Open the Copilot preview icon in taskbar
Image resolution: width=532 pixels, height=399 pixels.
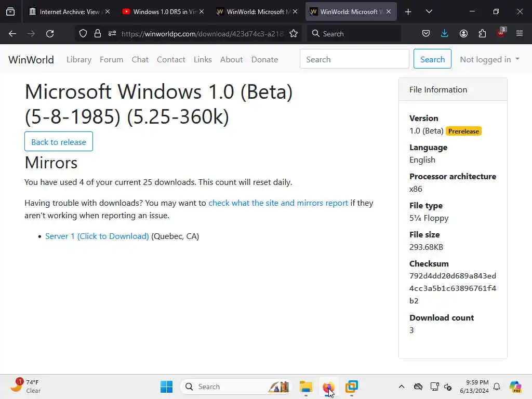[515, 387]
